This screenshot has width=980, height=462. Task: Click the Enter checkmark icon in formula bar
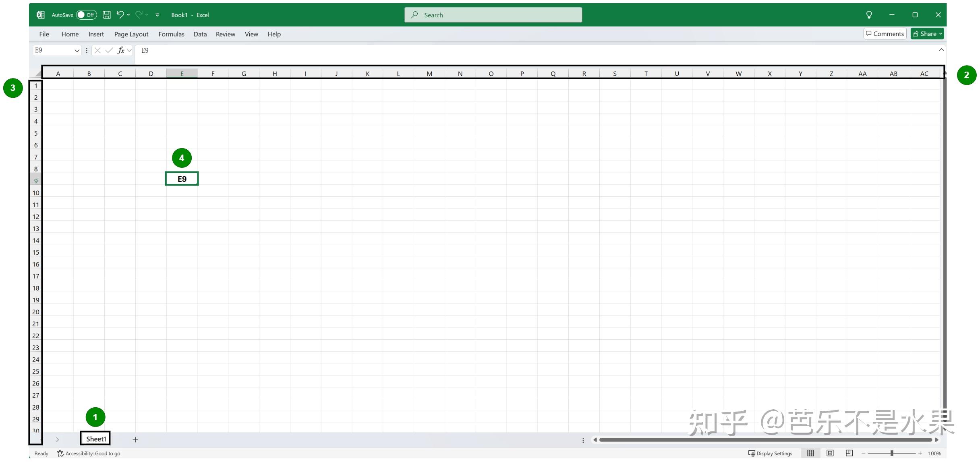coord(109,50)
